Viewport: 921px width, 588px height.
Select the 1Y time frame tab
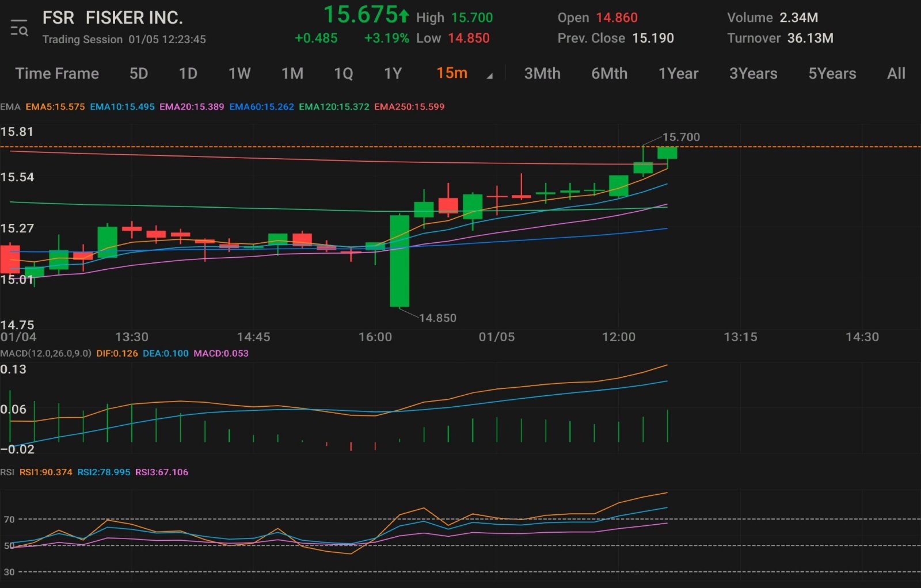click(x=393, y=74)
